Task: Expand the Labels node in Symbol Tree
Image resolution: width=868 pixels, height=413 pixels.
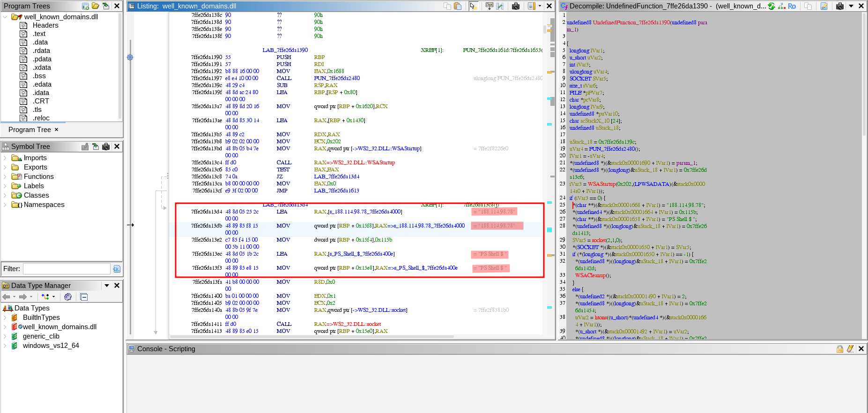Action: point(5,186)
